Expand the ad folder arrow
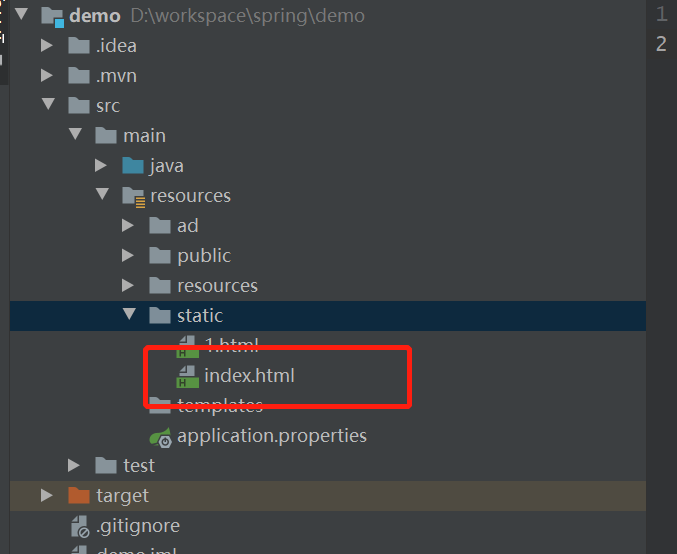 pos(127,225)
